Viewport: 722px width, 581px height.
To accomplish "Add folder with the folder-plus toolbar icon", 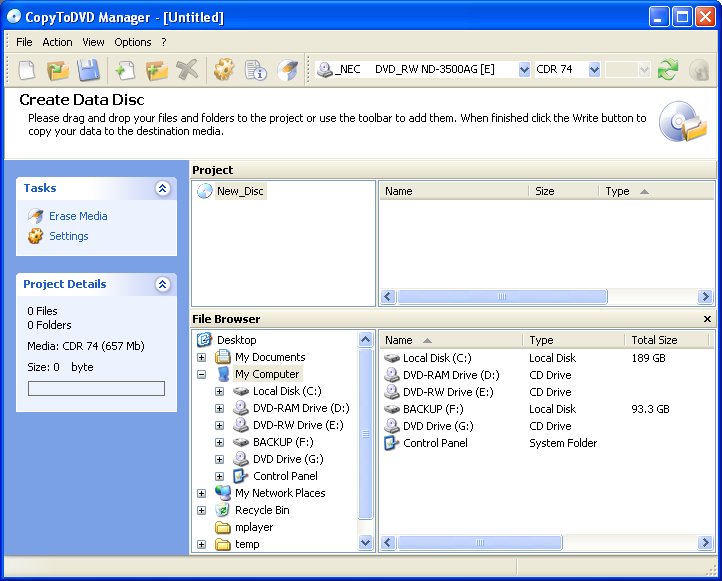I will [x=157, y=70].
